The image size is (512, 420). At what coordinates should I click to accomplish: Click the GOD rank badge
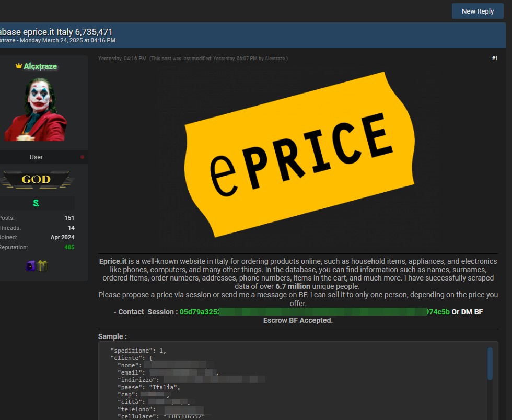36,180
